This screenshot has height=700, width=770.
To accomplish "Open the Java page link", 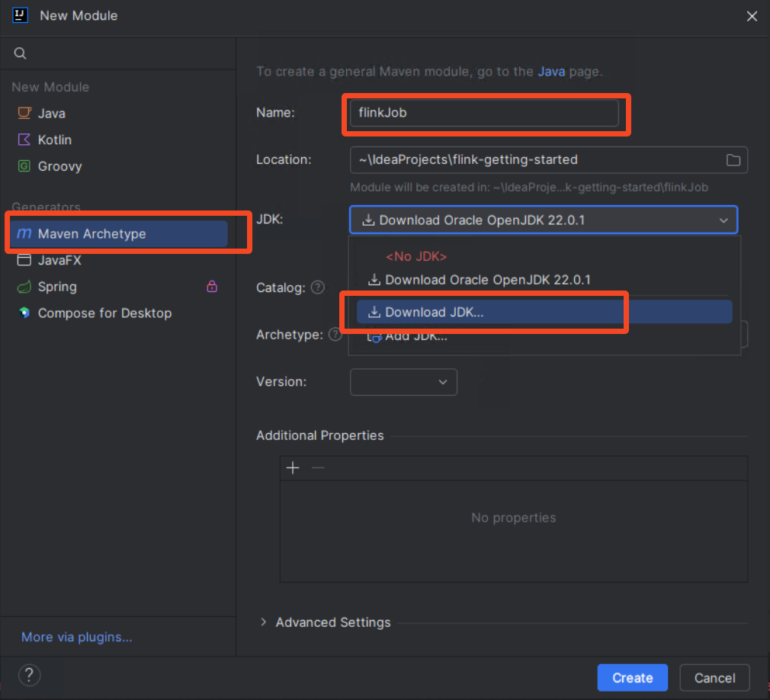I will click(551, 72).
